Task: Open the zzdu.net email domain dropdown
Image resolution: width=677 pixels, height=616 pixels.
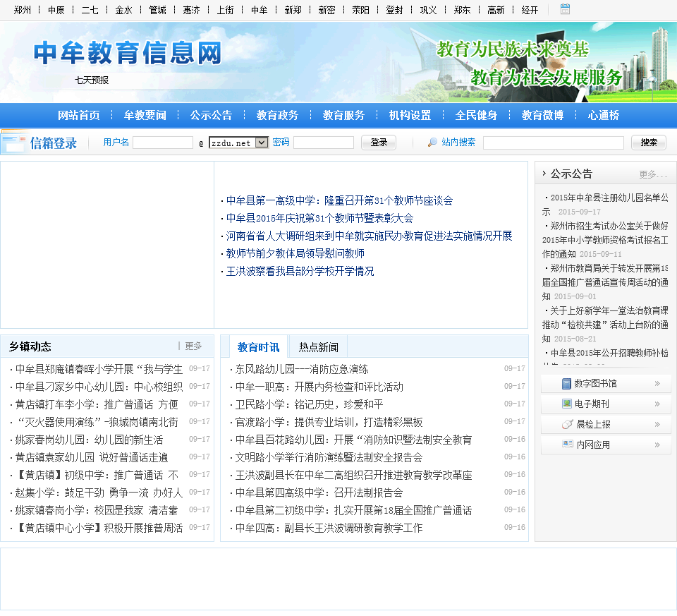Action: click(261, 143)
